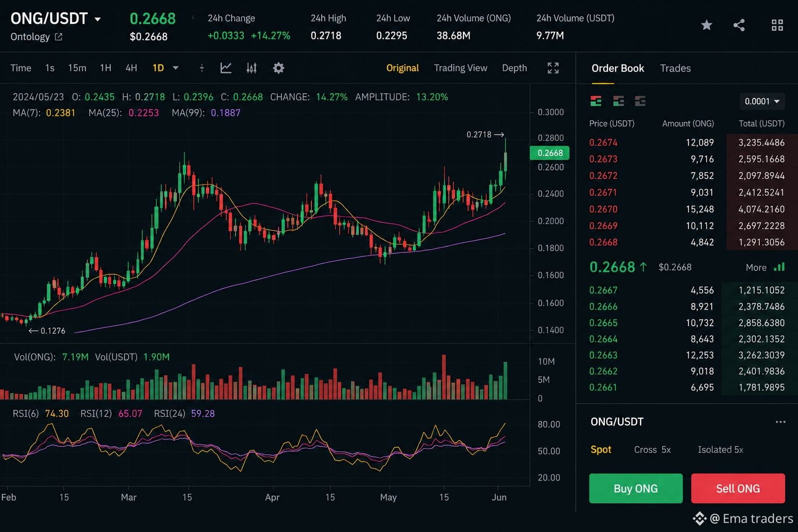The width and height of the screenshot is (798, 532).
Task: Select the 1D time interval
Action: coord(158,68)
